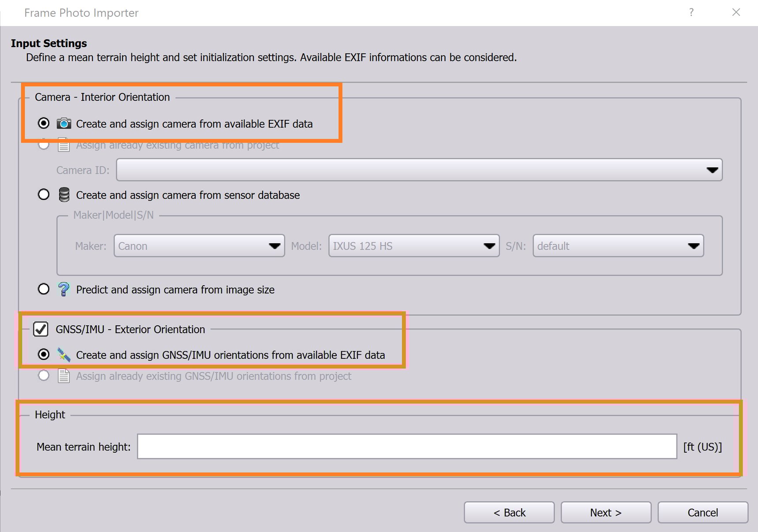The width and height of the screenshot is (758, 532).
Task: Select Create and assign camera from sensor database
Action: point(44,195)
